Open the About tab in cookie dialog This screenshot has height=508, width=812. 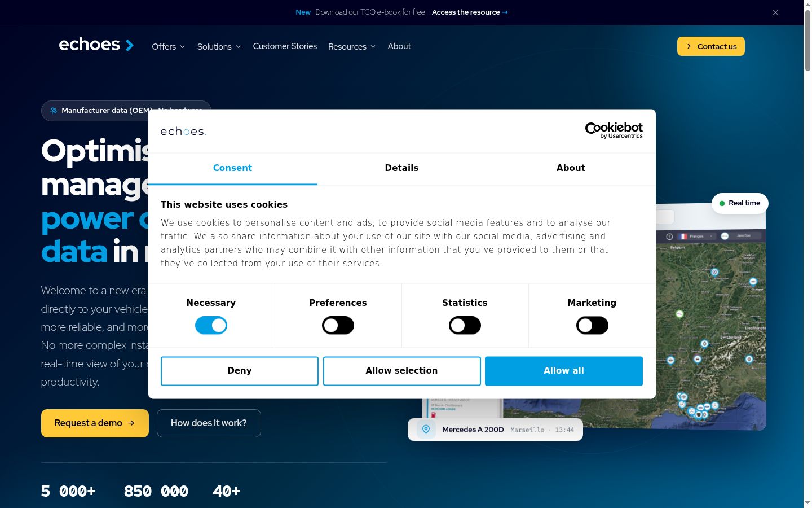[571, 168]
